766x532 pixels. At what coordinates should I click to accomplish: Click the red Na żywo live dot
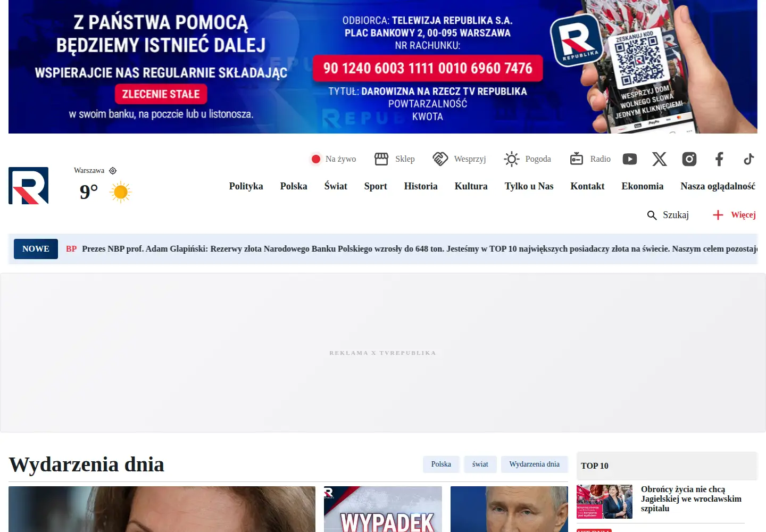316,159
